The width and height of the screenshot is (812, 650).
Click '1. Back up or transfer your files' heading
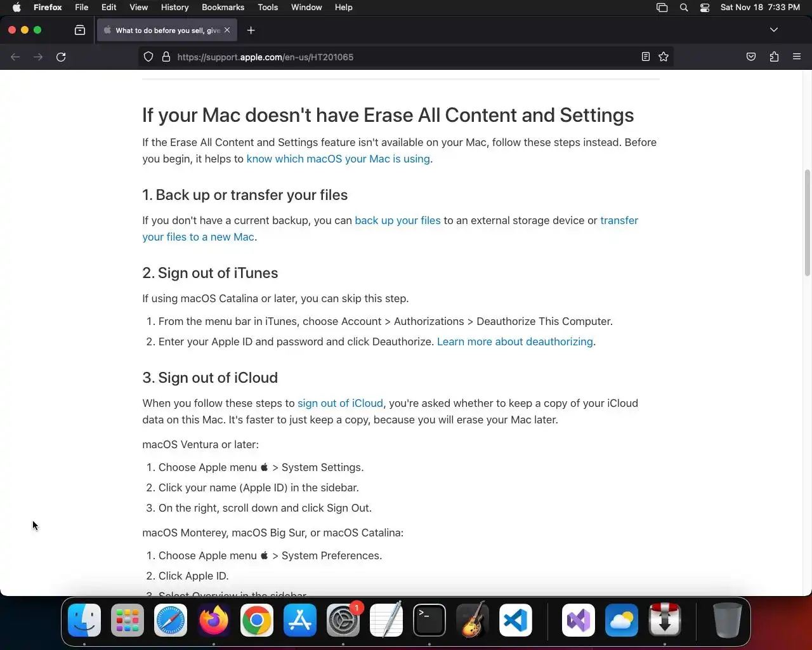tap(245, 195)
